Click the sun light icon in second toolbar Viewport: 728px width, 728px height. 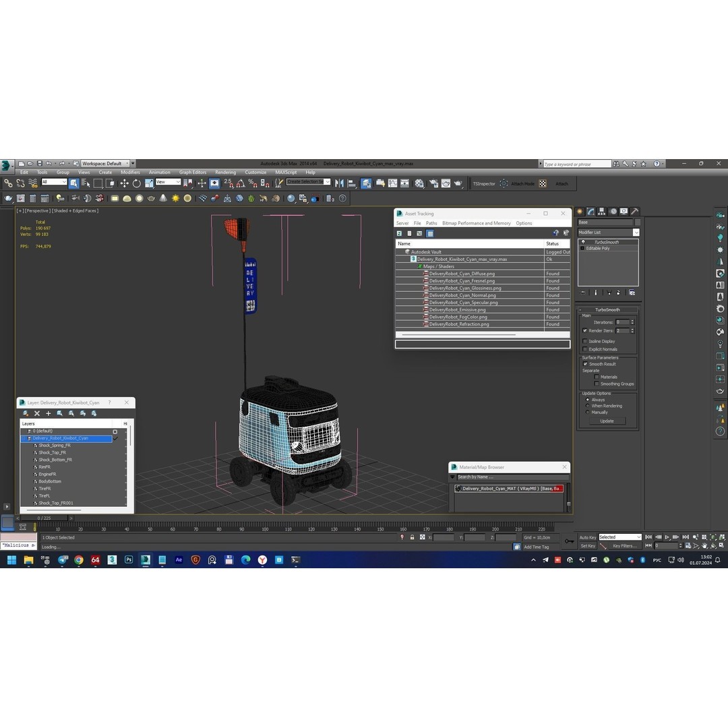175,198
